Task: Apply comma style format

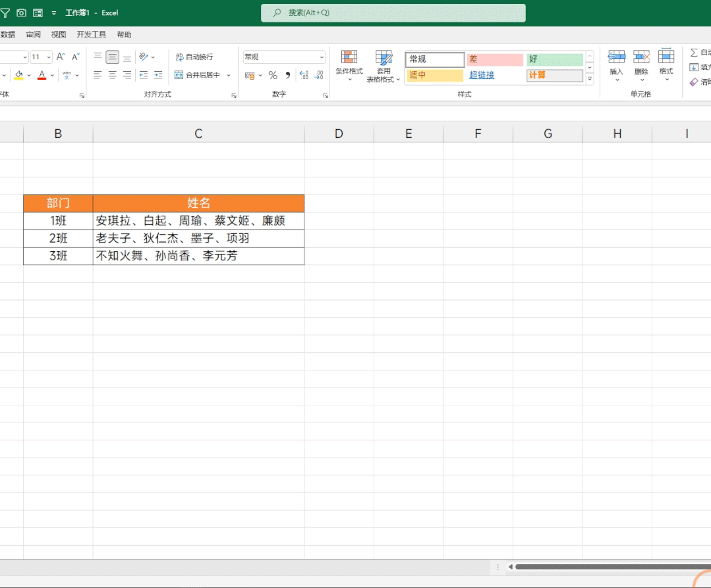Action: tap(288, 75)
